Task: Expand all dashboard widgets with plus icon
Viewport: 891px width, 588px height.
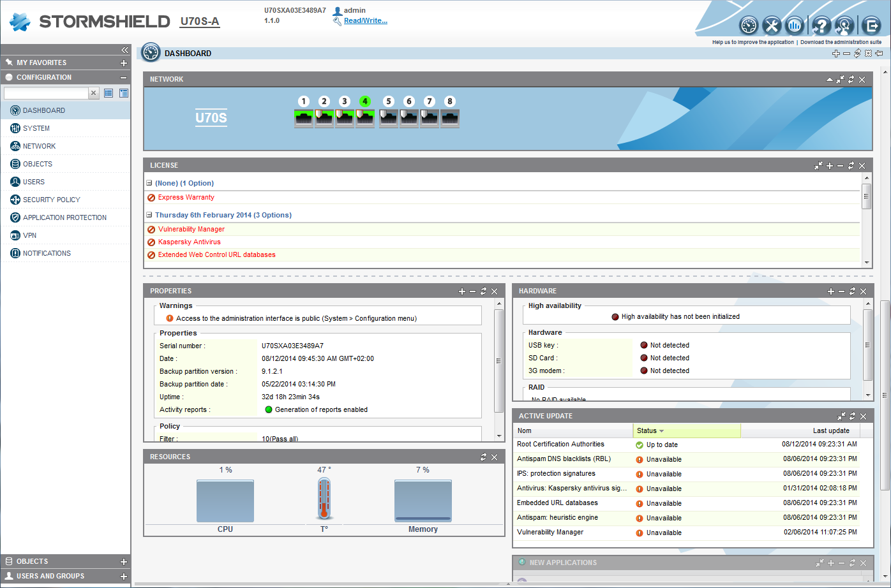Action: [x=836, y=54]
